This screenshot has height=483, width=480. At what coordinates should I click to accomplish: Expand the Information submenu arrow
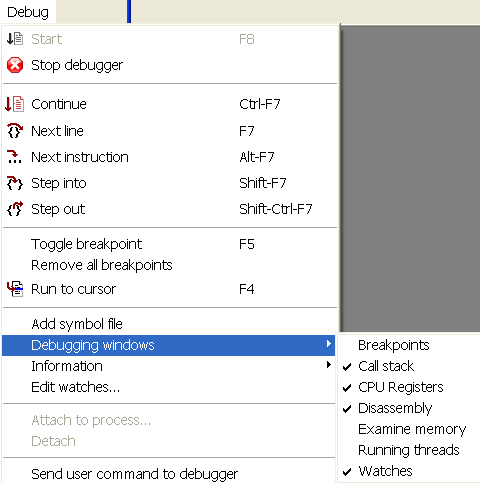[329, 365]
